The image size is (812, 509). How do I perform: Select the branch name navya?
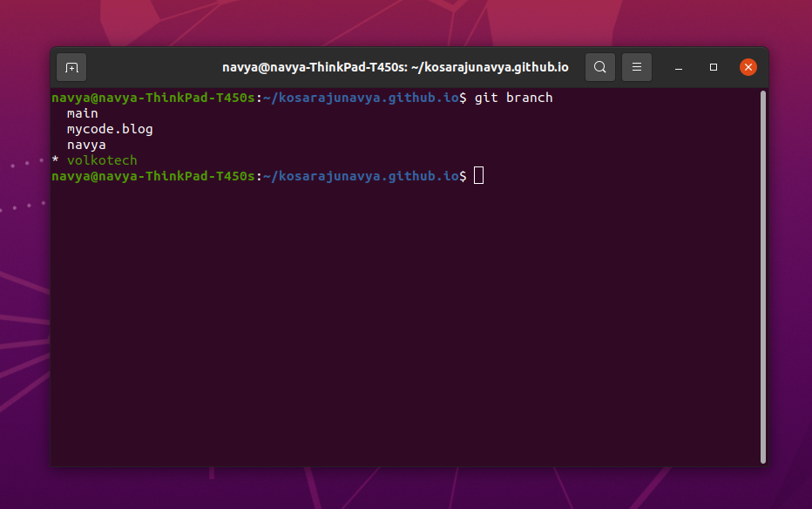(86, 144)
